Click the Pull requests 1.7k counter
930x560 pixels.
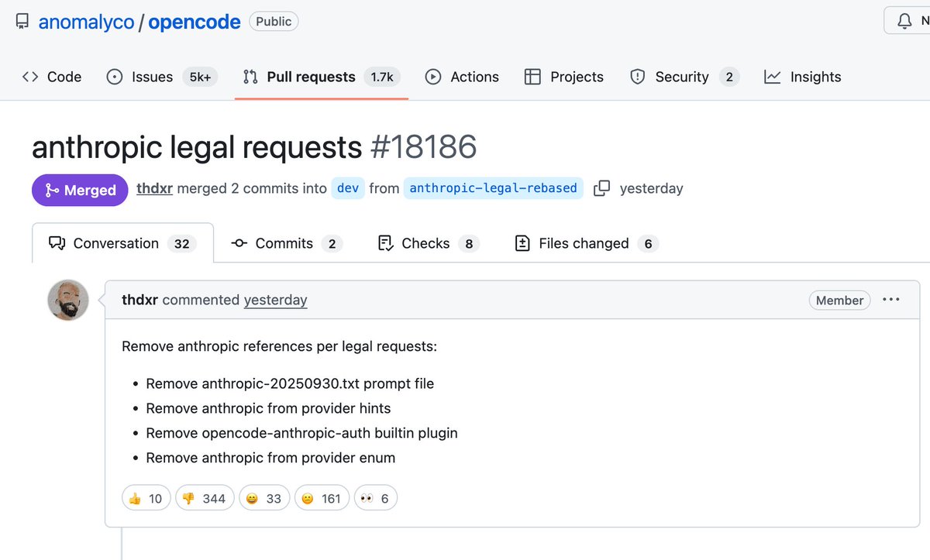[382, 77]
